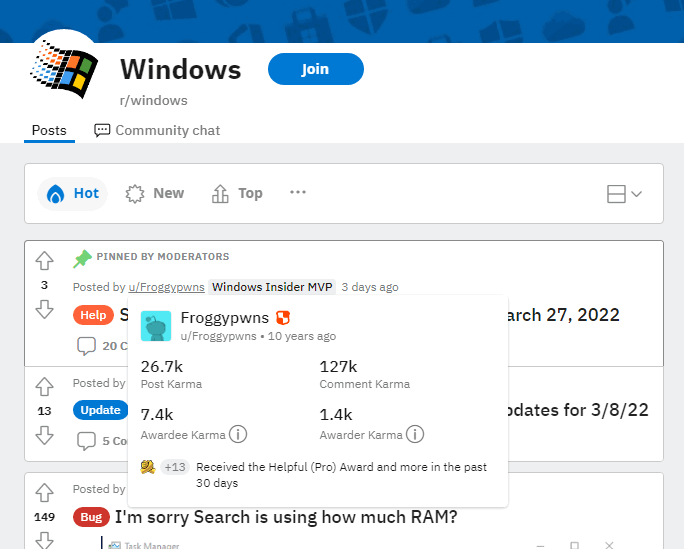Click the 26.7k Post Karma value
This screenshot has width=684, height=549.
click(162, 367)
